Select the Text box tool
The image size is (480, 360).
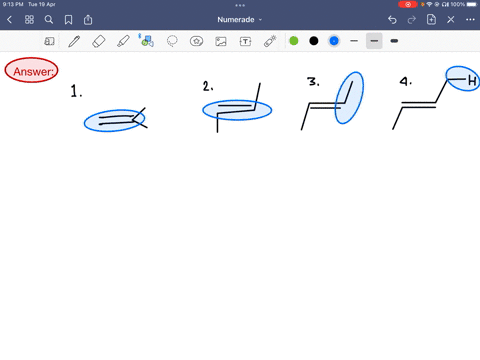tap(245, 41)
